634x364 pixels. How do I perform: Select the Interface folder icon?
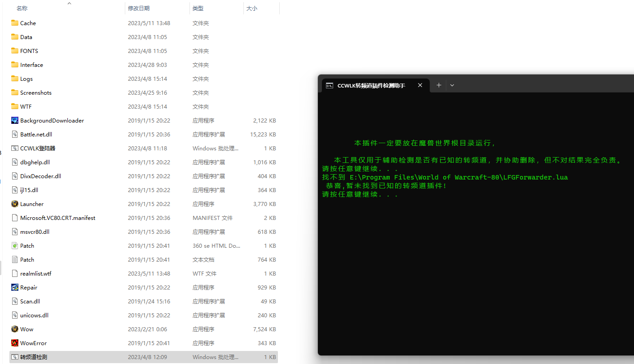pyautogui.click(x=15, y=65)
